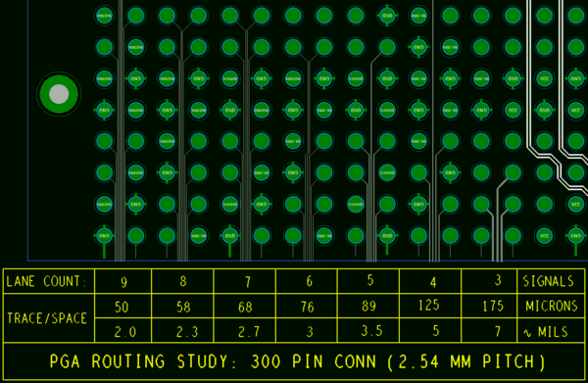Screen dimensions: 588x383
Task: Click the lane count 6 cell
Action: 309,281
